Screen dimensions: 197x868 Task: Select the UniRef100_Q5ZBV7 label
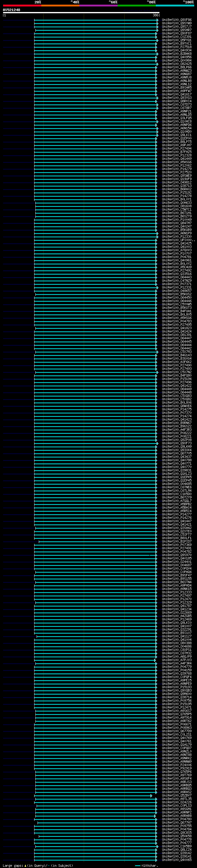[x=176, y=796]
